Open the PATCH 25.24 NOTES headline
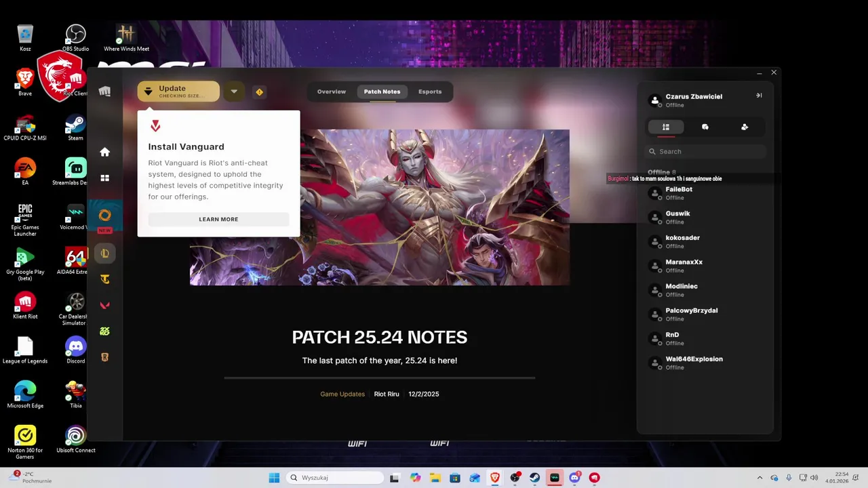The width and height of the screenshot is (868, 488). click(x=380, y=337)
